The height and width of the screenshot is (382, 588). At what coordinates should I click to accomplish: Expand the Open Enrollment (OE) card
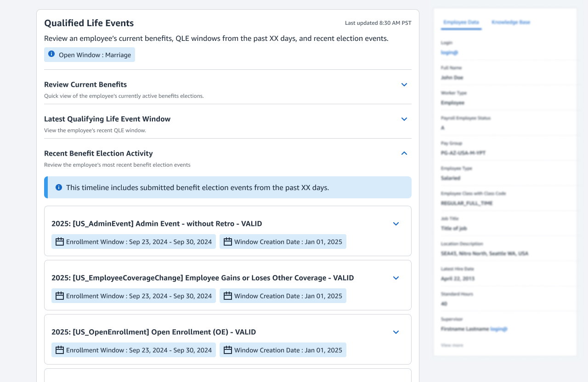pyautogui.click(x=396, y=332)
